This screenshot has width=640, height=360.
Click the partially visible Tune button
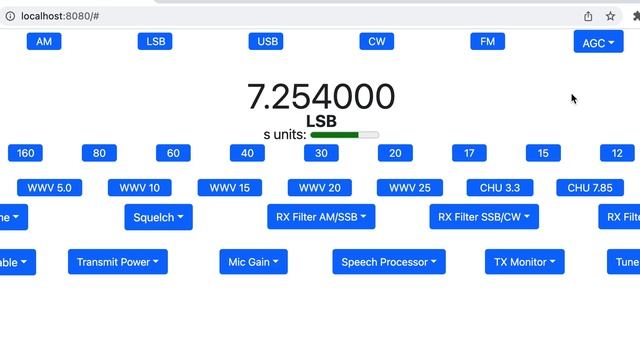(x=624, y=262)
